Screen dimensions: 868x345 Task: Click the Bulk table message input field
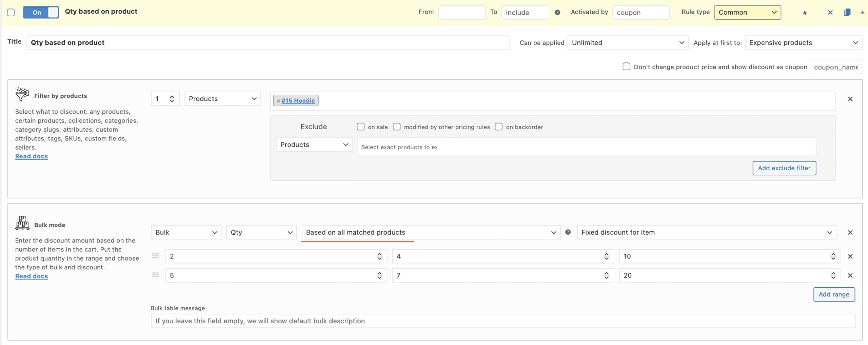click(503, 321)
